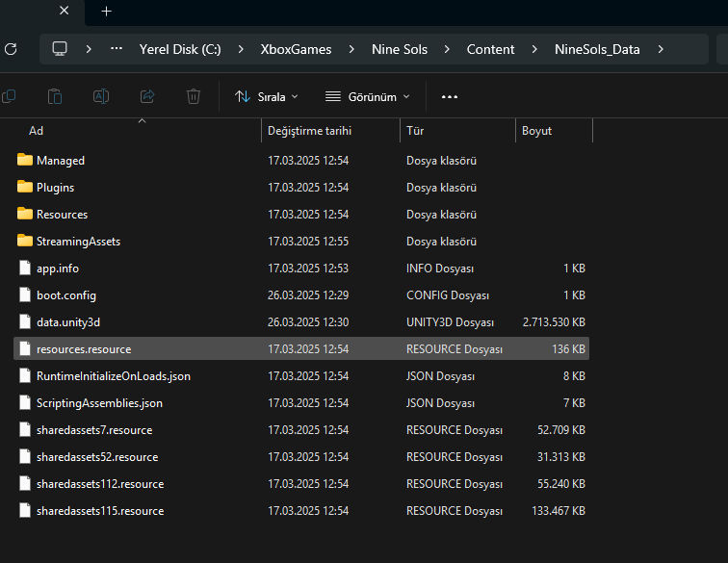Viewport: 728px width, 563px height.
Task: Click the sharedassets112.resource file icon
Action: [25, 483]
